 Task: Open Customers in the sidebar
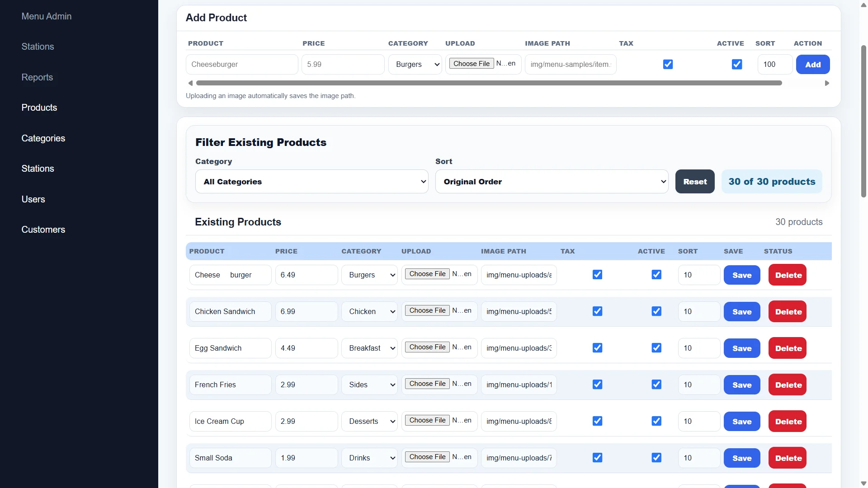(43, 230)
